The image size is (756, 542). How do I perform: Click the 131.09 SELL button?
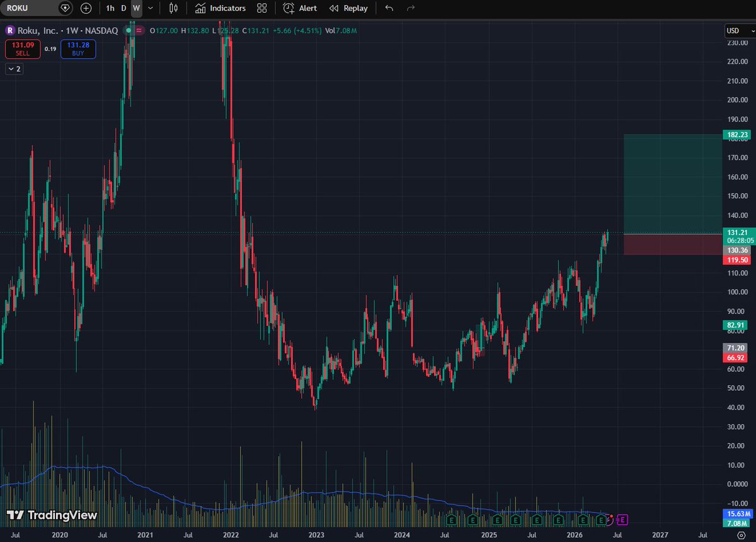tap(23, 49)
